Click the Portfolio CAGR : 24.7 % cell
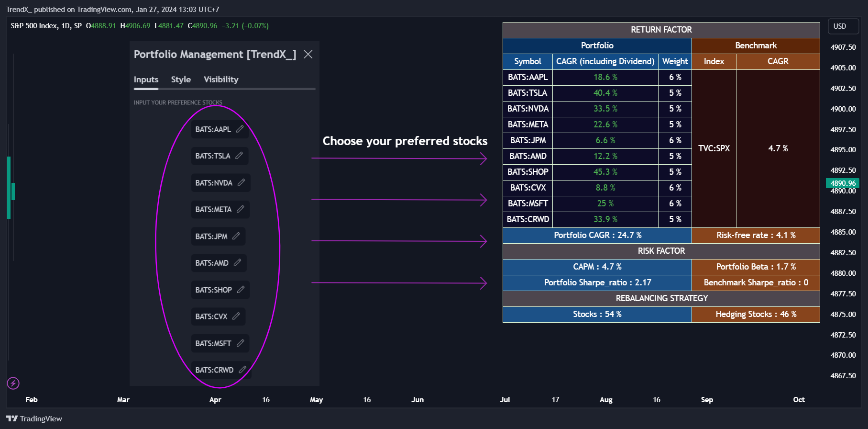The height and width of the screenshot is (429, 868). point(597,235)
